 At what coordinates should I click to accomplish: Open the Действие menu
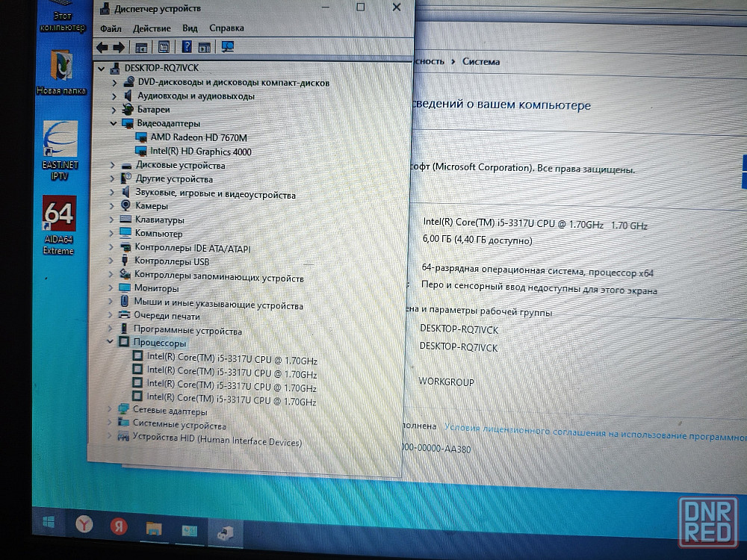(x=152, y=28)
